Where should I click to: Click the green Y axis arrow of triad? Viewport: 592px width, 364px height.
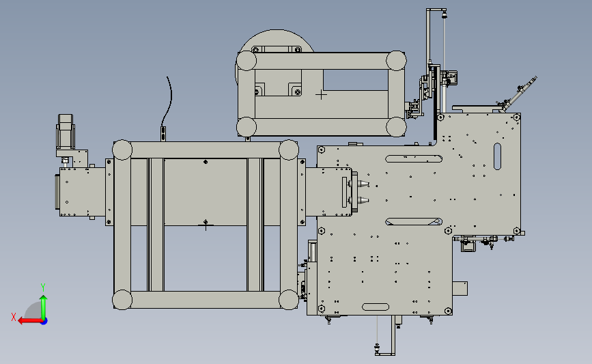[x=44, y=307]
